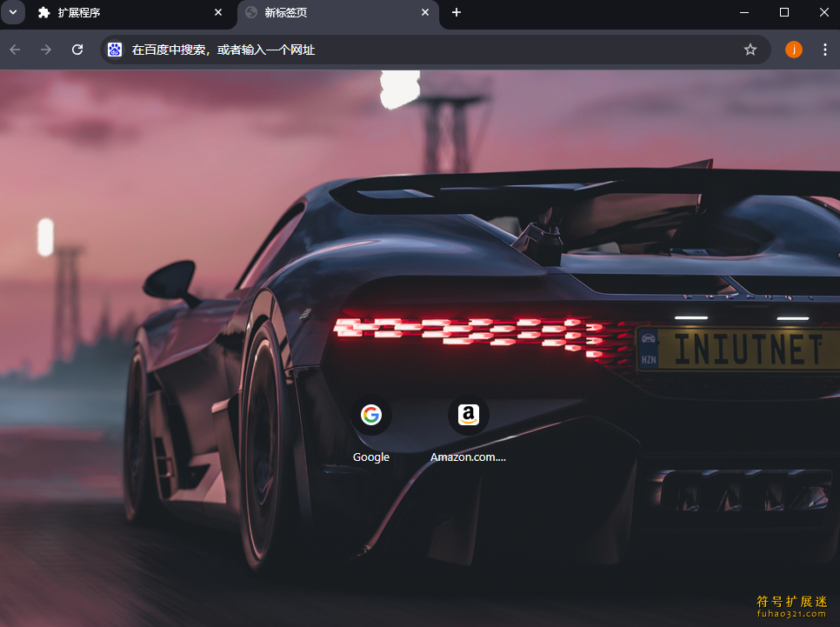
Task: Click the puzzle icon on 扩展程序 tab
Action: coord(44,12)
